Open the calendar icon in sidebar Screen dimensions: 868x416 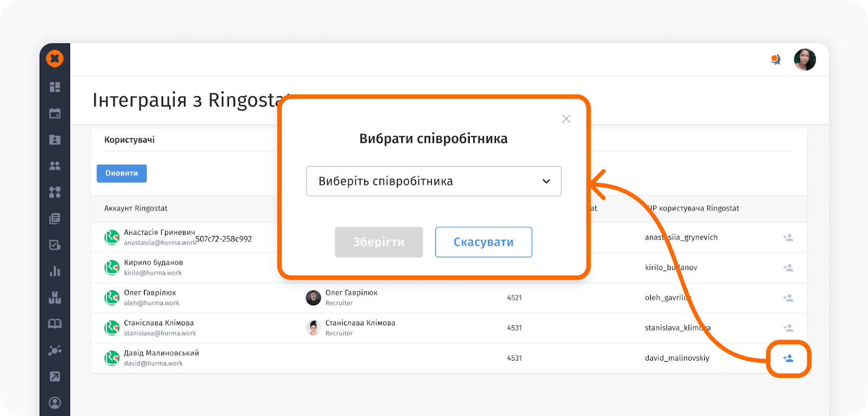tap(55, 113)
